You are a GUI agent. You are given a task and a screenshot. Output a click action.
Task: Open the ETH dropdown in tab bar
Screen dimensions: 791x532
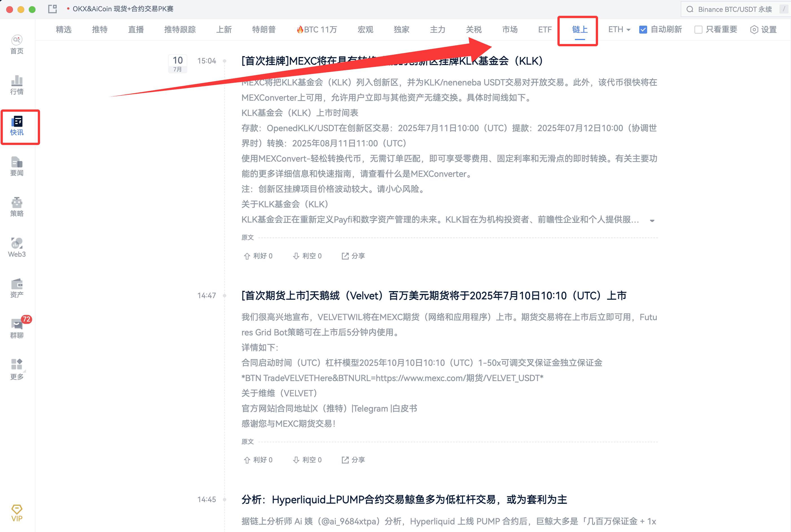coord(619,30)
